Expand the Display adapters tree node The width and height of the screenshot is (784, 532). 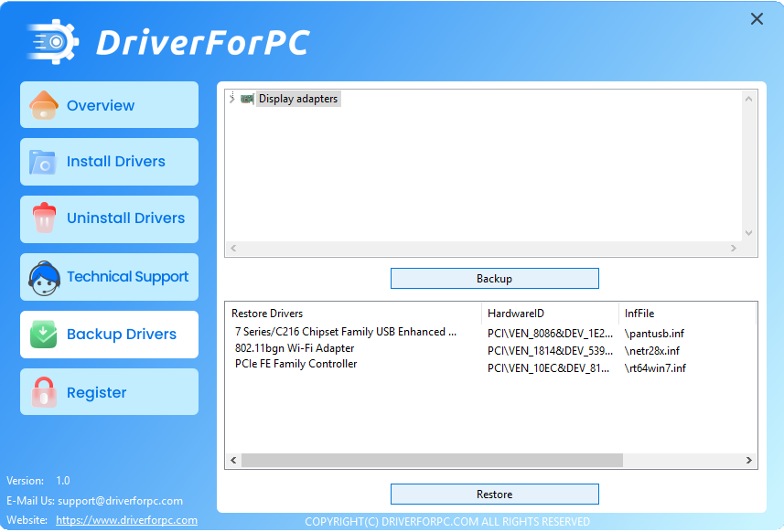232,99
